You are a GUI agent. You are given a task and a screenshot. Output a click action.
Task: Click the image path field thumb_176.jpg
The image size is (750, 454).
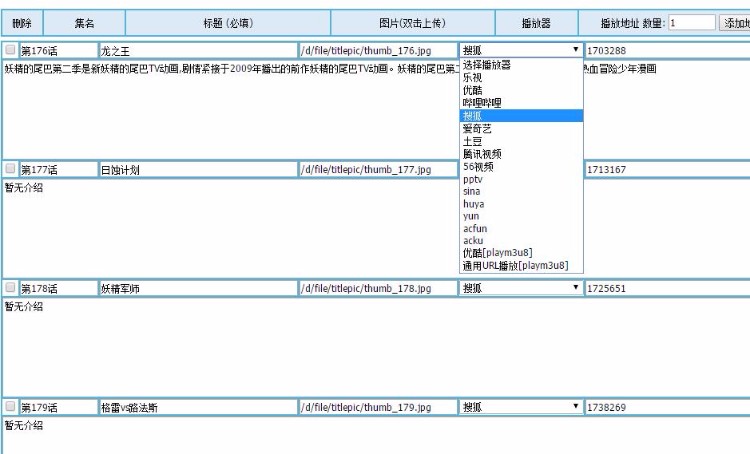[378, 50]
